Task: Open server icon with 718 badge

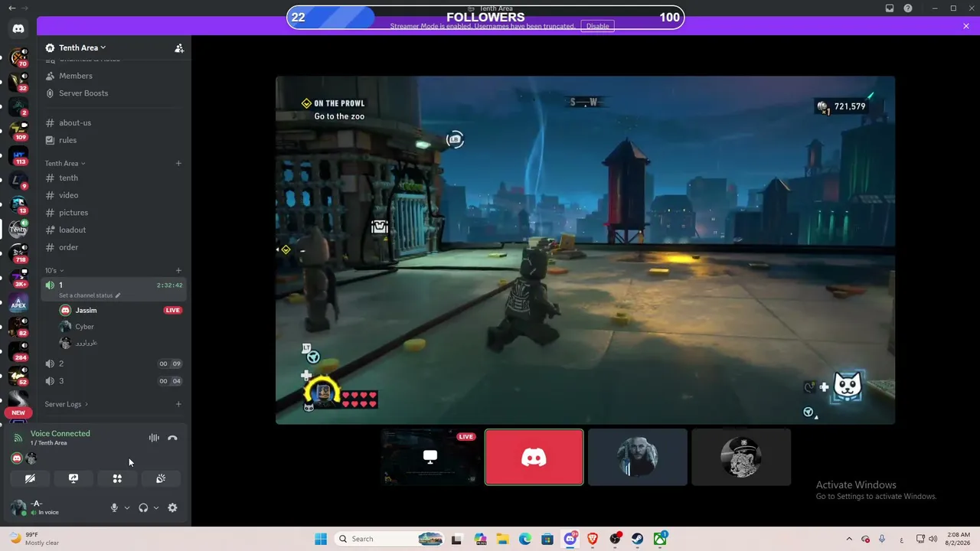Action: (x=18, y=254)
